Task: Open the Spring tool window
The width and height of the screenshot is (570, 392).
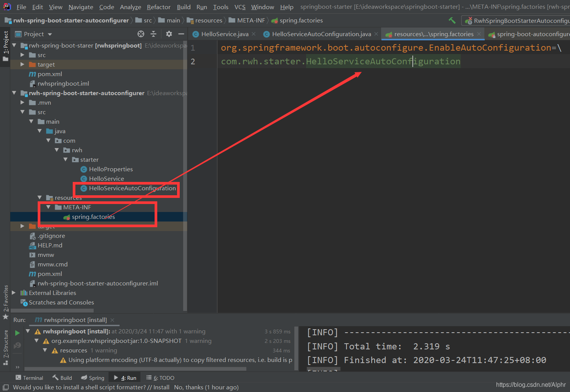Action: (x=93, y=378)
